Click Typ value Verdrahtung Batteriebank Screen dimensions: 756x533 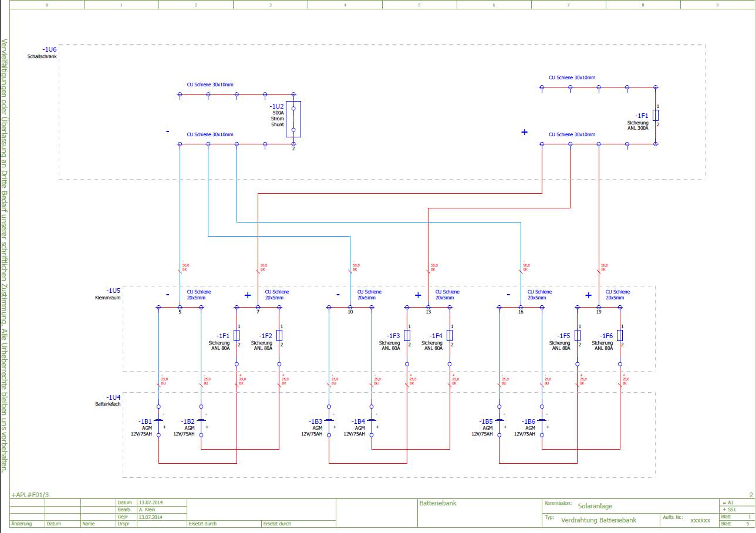pos(599,520)
